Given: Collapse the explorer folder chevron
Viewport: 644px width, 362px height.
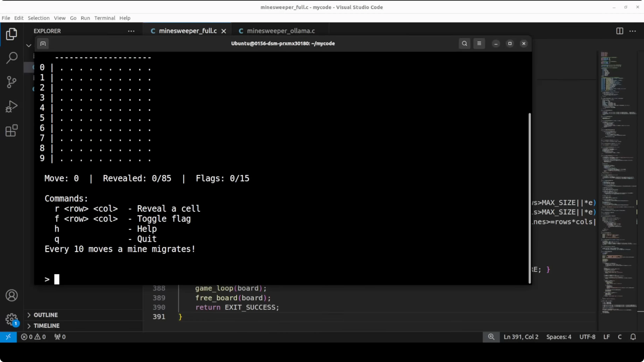Looking at the screenshot, I should coord(29,45).
